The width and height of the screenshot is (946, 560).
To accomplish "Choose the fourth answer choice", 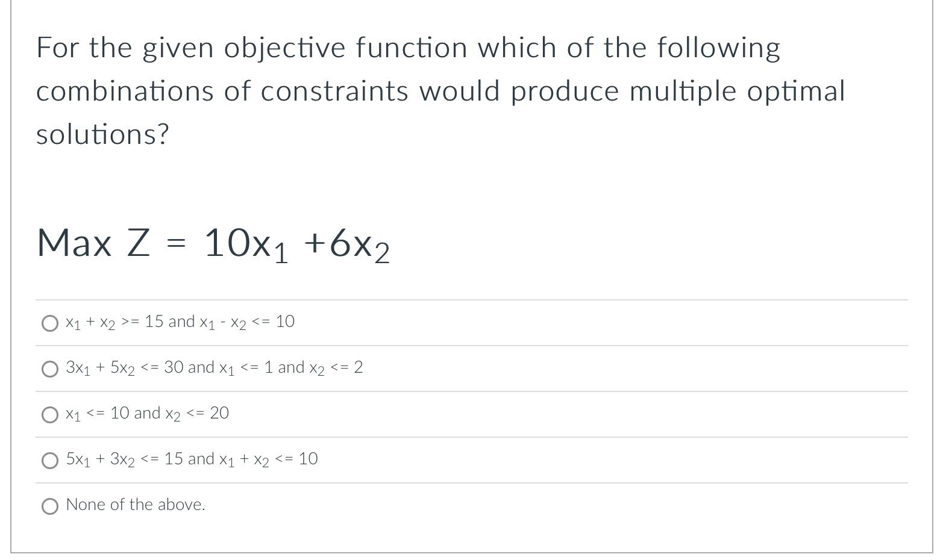I will [50, 461].
